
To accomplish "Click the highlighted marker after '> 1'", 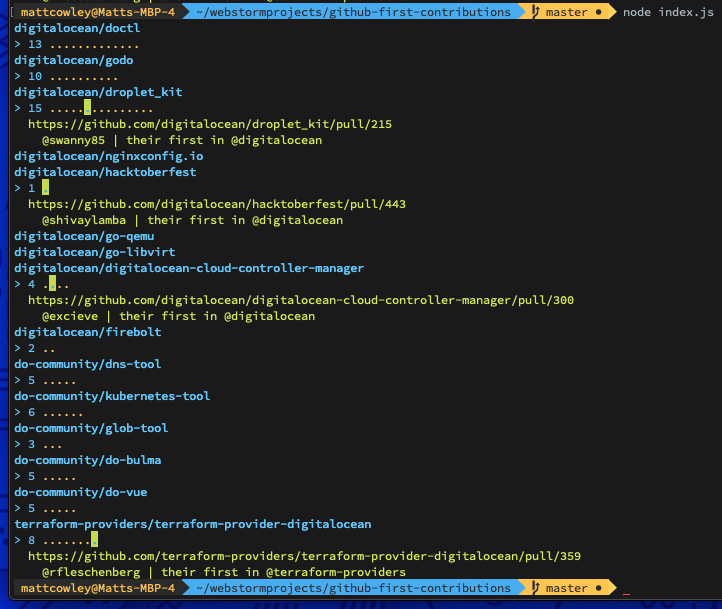I will [x=46, y=187].
